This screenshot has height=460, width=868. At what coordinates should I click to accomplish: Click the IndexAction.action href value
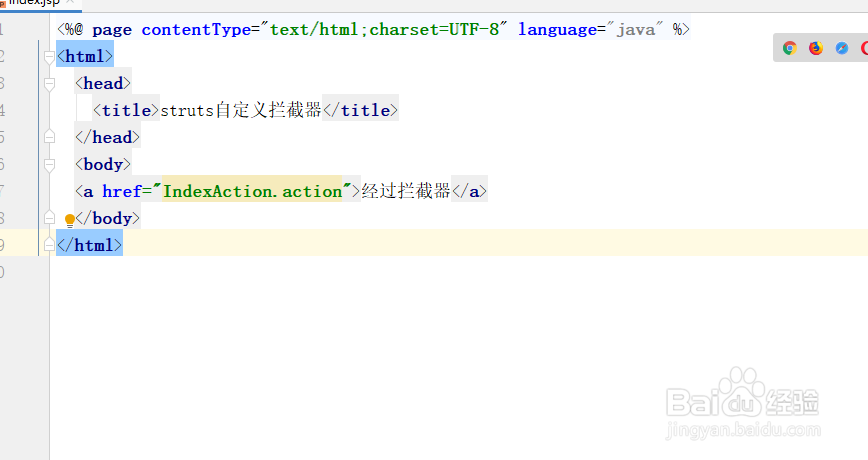[x=252, y=192]
